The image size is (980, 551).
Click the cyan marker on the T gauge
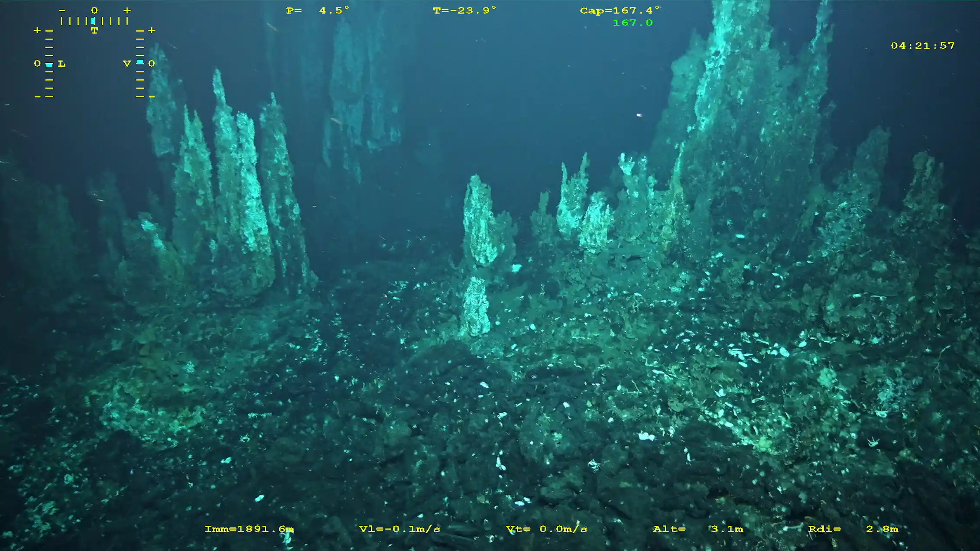93,21
